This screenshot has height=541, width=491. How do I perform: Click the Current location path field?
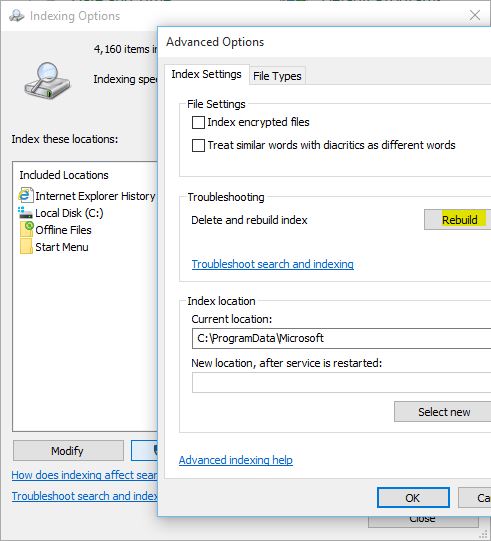(341, 338)
